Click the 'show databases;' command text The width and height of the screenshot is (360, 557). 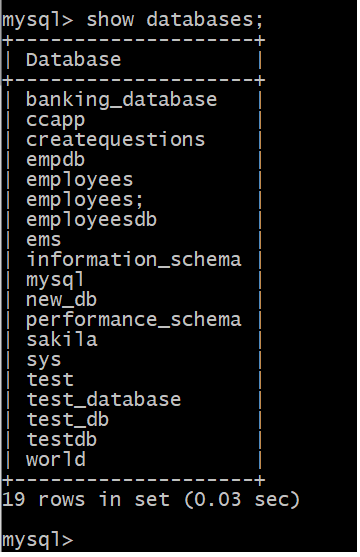[x=174, y=19]
